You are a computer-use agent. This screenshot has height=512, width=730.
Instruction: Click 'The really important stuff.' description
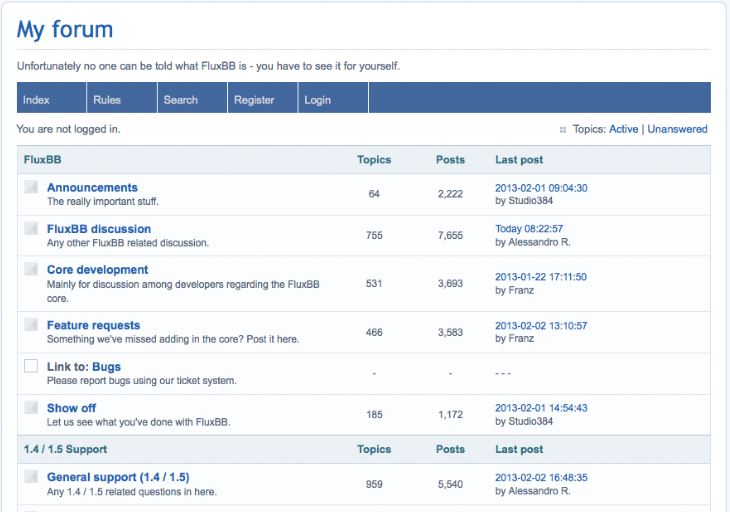pyautogui.click(x=102, y=202)
